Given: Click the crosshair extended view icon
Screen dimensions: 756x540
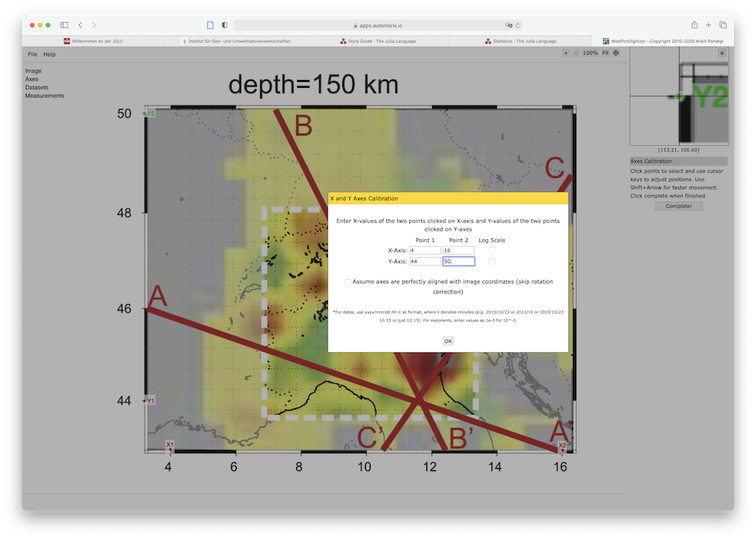Looking at the screenshot, I should pos(616,54).
